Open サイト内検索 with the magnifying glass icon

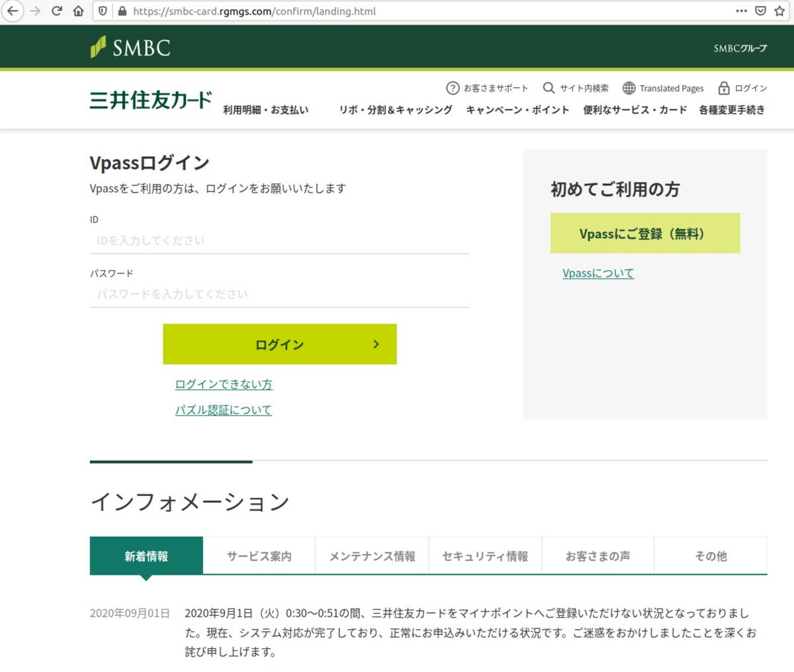point(549,88)
